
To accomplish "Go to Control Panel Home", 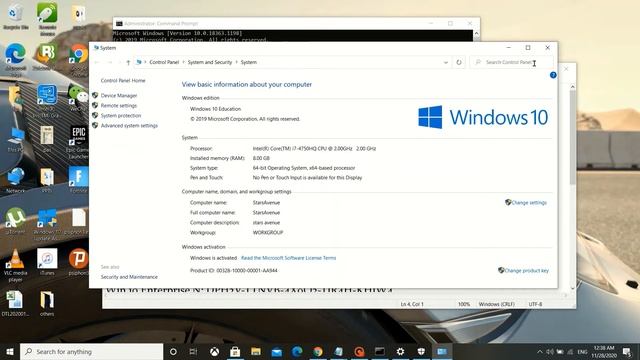I will click(x=123, y=80).
